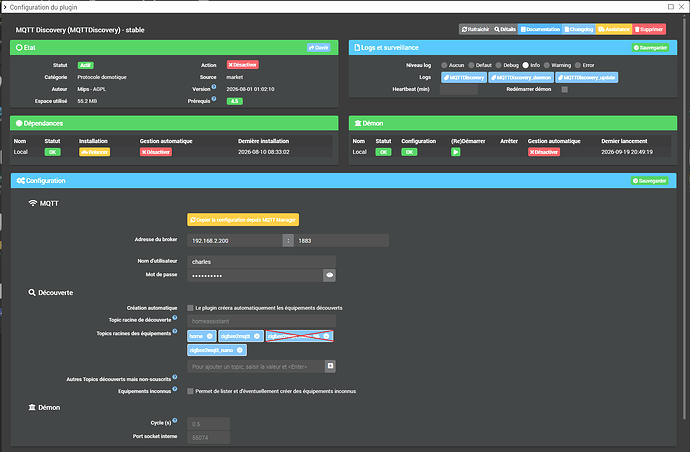Copy configuration from MQTT Manager
The height and width of the screenshot is (452, 690).
(243, 220)
